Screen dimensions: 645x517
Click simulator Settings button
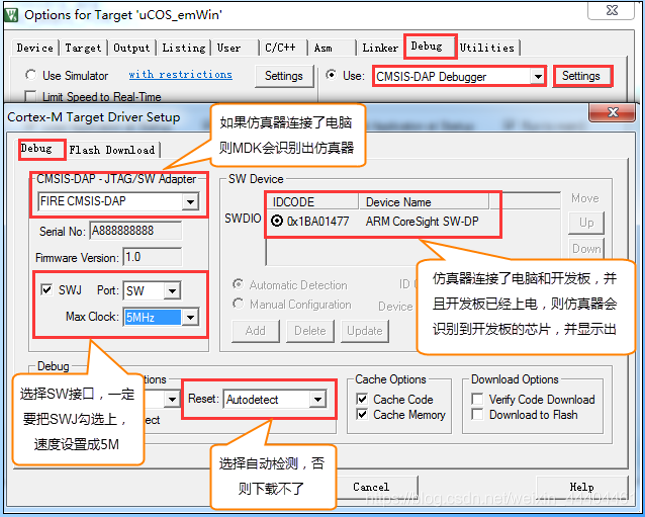click(x=284, y=76)
